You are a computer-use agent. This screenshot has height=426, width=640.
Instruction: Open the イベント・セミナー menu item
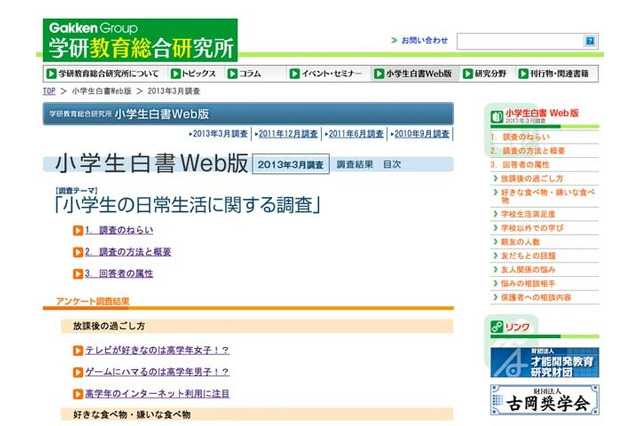click(326, 73)
